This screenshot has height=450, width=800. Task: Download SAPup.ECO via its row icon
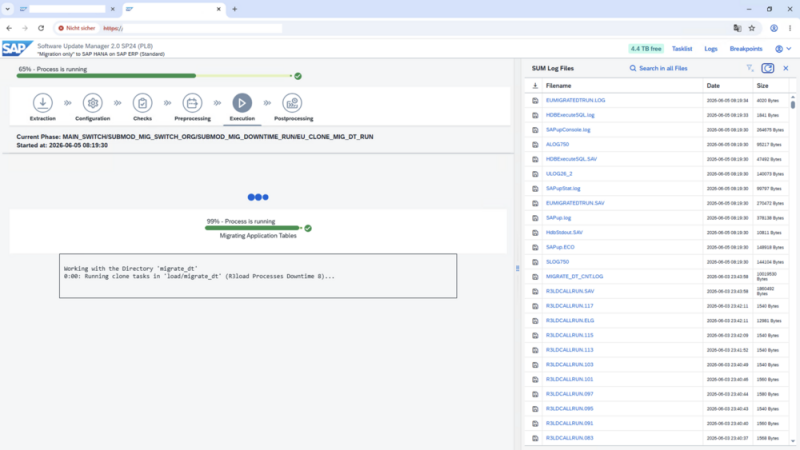[x=535, y=247]
